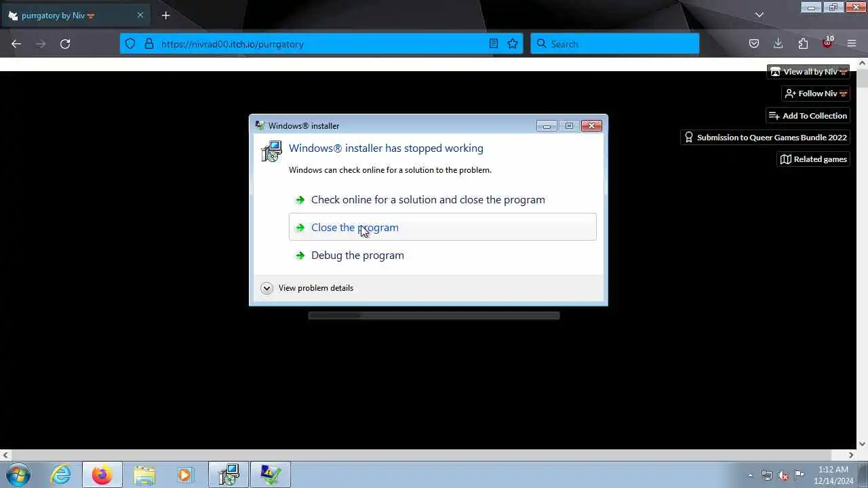Viewport: 868px width, 488px height.
Task: Open Windows Media Player in the taskbar
Action: coord(185,475)
